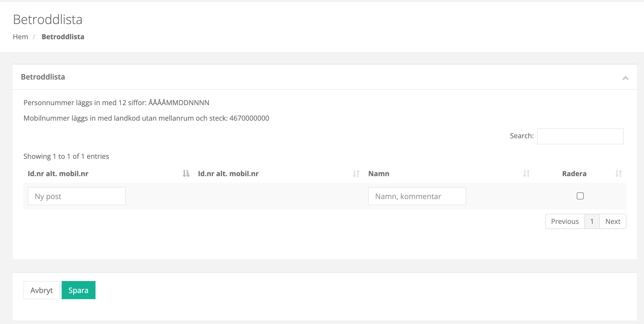Screen dimensions: 644x324
Task: Save changes with the Spara button
Action: (x=78, y=290)
